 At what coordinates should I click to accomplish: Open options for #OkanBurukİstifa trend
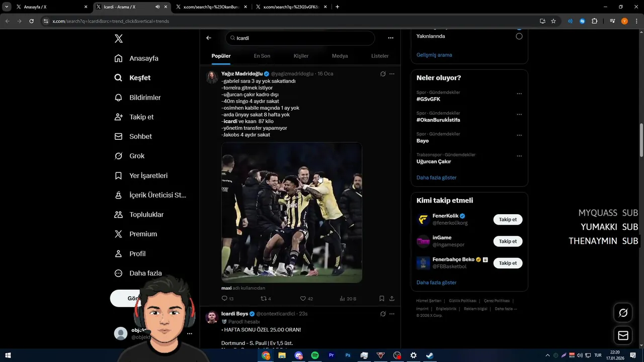click(x=519, y=114)
